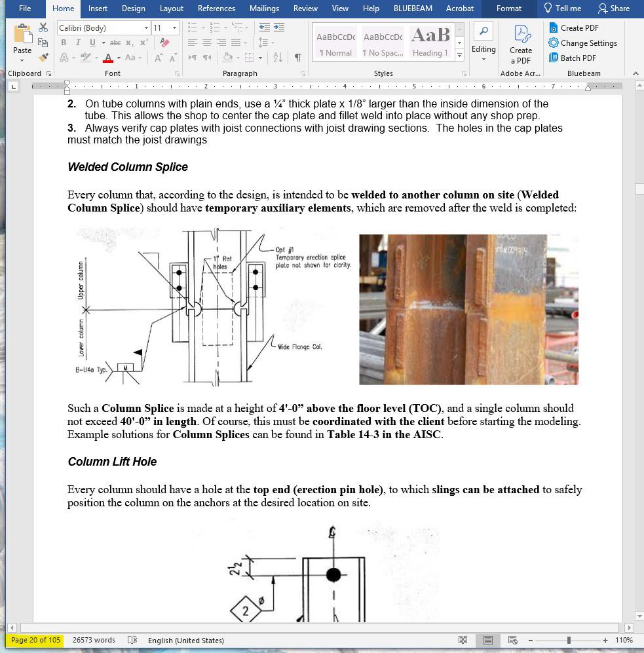Click the Copy icon in Clipboard
Viewport: 644px width, 653px height.
[43, 43]
